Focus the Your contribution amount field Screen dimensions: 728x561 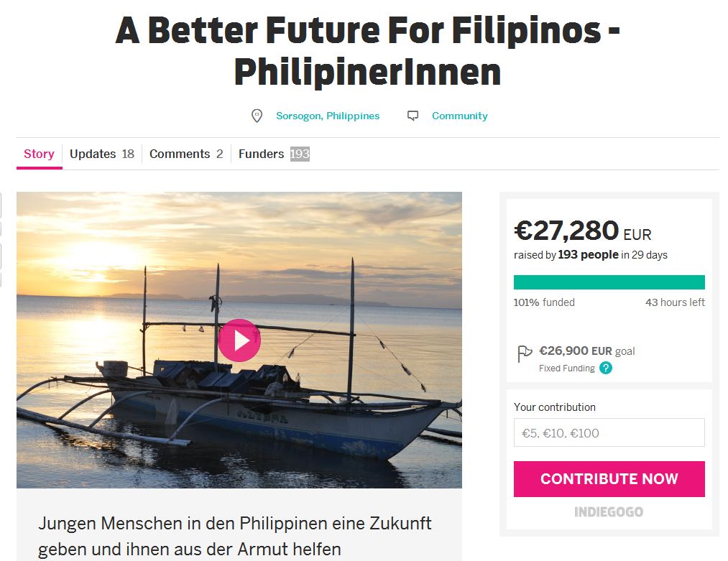pos(609,433)
